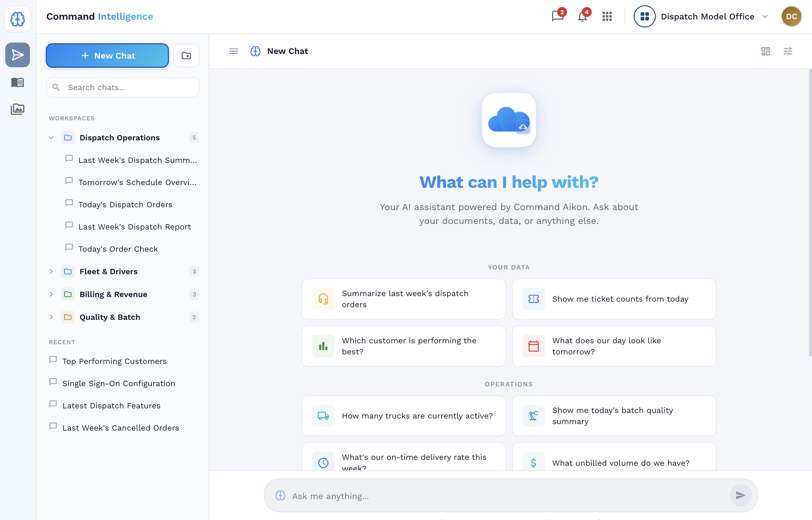The image size is (812, 520).
Task: Open the image gallery icon in left rail
Action: pos(18,109)
